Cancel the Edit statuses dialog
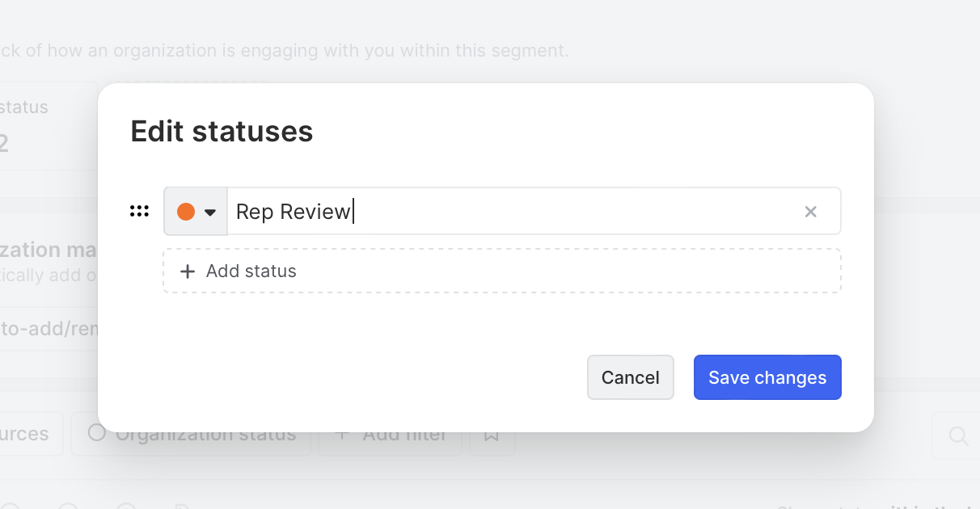Viewport: 980px width, 509px height. point(630,377)
